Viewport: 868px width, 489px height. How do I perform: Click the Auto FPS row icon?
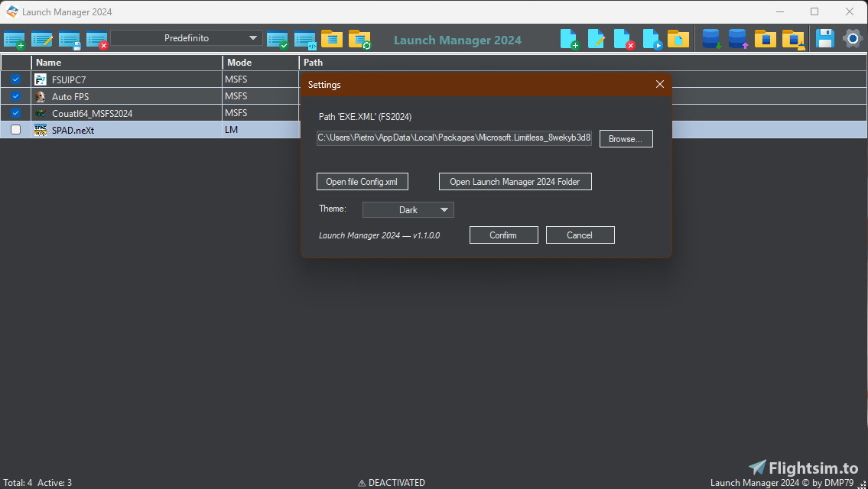click(x=41, y=96)
